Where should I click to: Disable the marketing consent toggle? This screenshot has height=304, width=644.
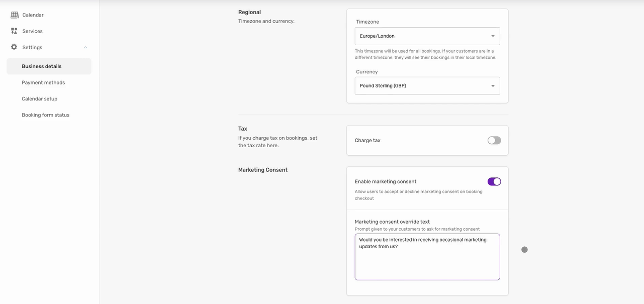point(494,182)
